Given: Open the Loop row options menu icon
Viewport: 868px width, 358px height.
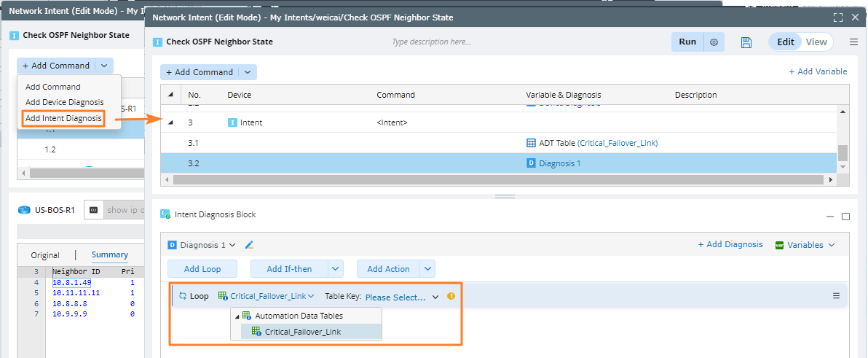Looking at the screenshot, I should pyautogui.click(x=836, y=296).
